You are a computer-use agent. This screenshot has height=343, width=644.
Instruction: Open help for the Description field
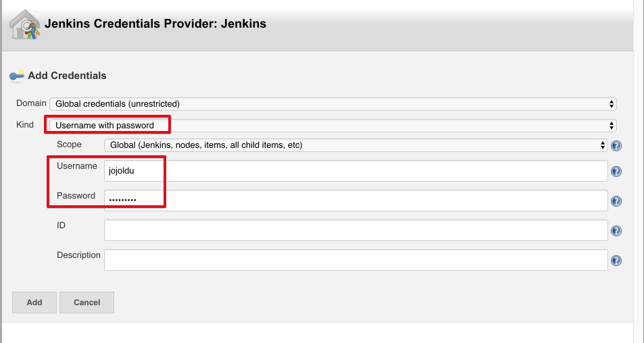click(x=616, y=261)
